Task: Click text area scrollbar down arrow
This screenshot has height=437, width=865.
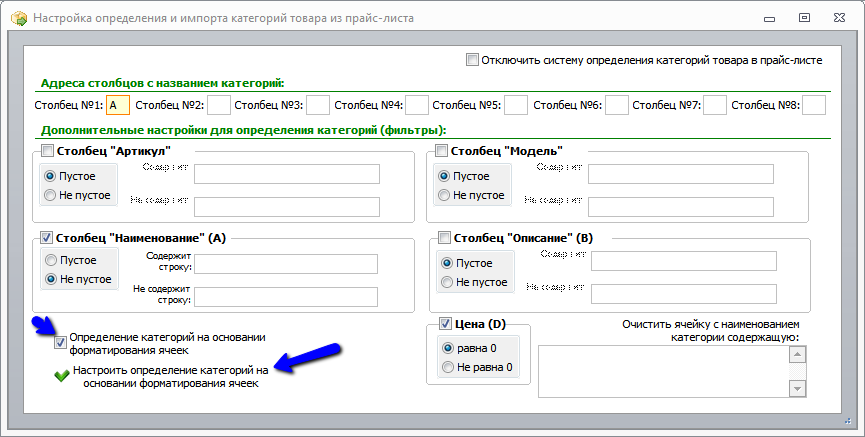Action: (x=798, y=388)
